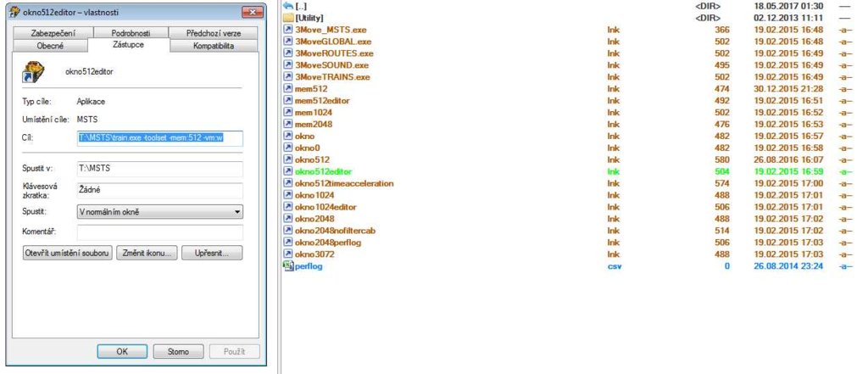This screenshot has width=868, height=374.
Task: Click the okno512editor shortcut icon in dialog
Action: click(31, 74)
